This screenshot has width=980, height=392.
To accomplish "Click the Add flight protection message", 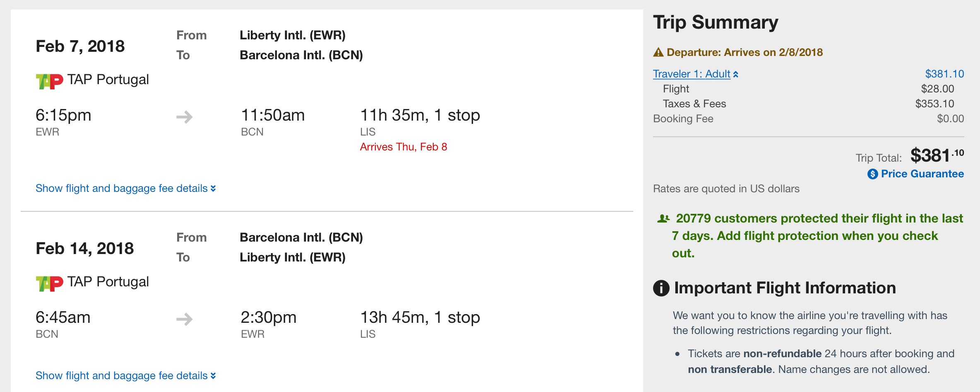I will [817, 236].
